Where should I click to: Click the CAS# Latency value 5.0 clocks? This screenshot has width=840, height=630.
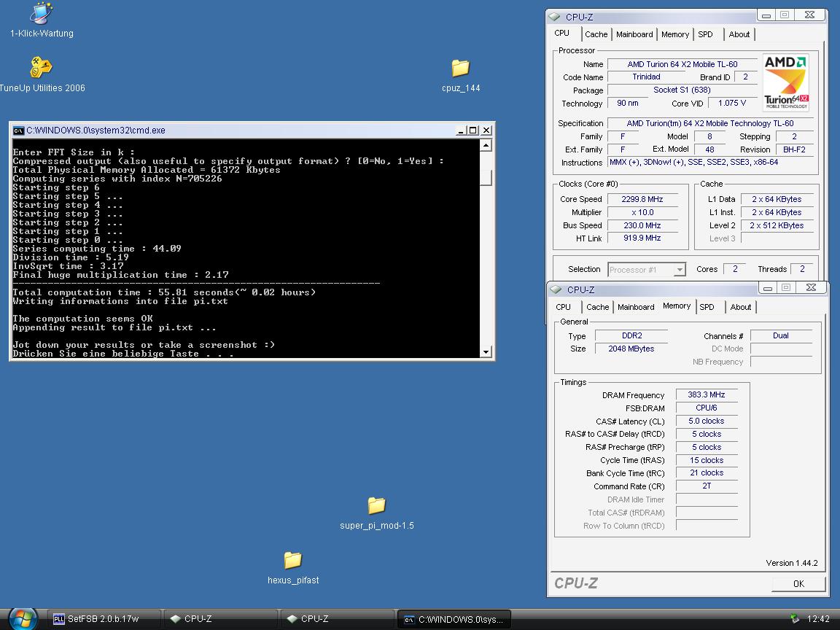click(x=707, y=421)
